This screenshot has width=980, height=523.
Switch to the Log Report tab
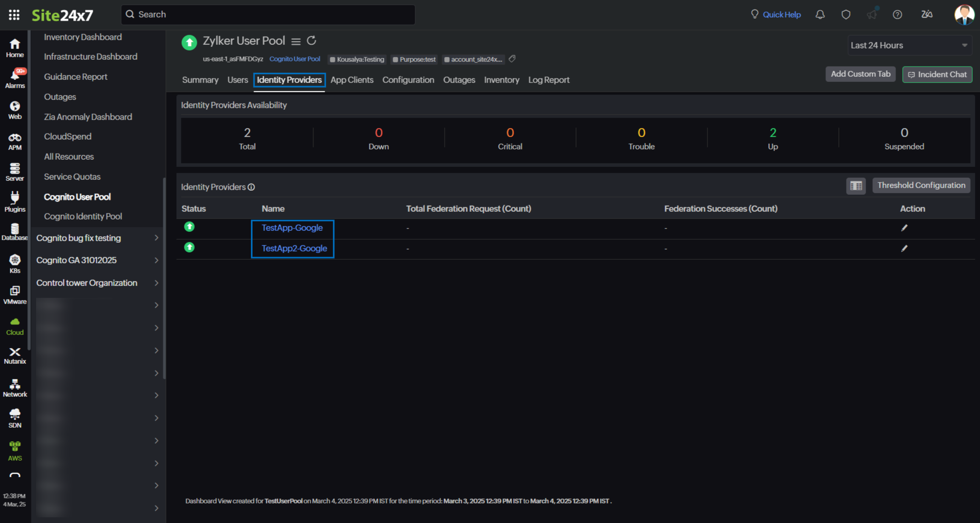point(548,80)
